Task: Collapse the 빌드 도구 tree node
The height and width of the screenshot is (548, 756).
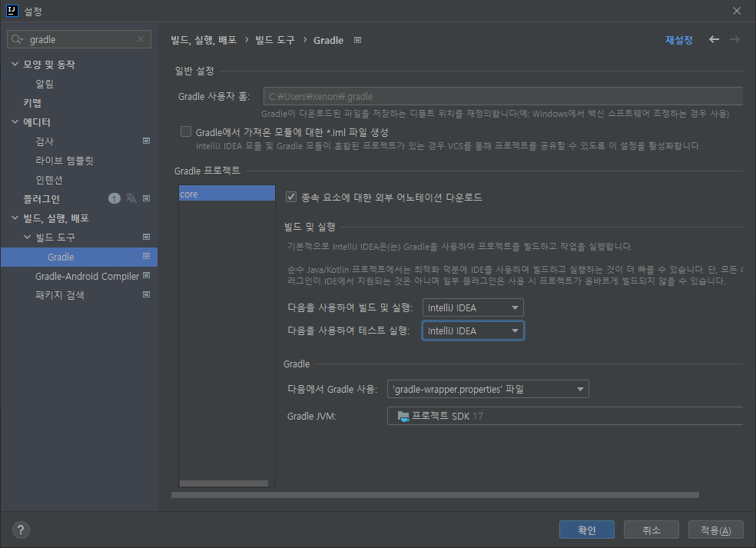Action: click(x=27, y=237)
